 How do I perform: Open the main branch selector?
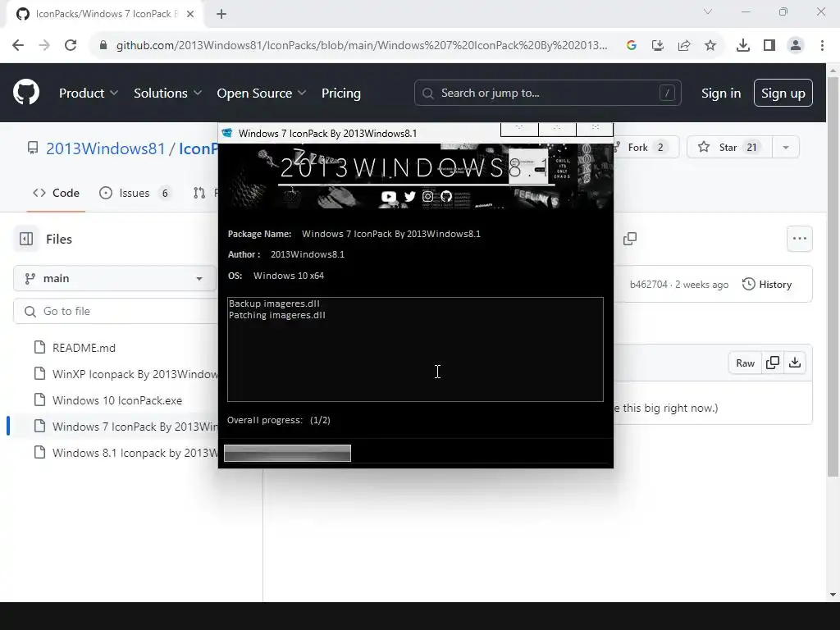click(115, 279)
